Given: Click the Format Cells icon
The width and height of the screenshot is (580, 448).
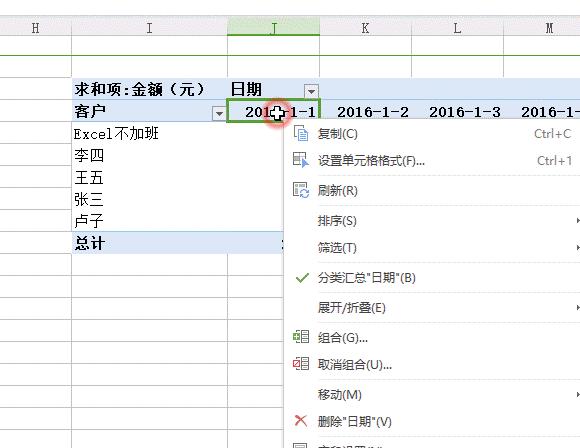Looking at the screenshot, I should tap(301, 160).
